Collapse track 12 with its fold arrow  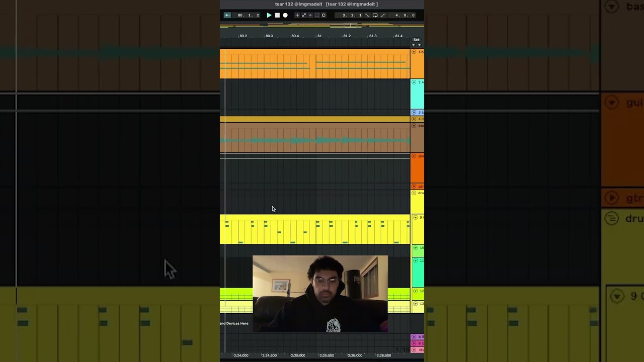[415, 291]
